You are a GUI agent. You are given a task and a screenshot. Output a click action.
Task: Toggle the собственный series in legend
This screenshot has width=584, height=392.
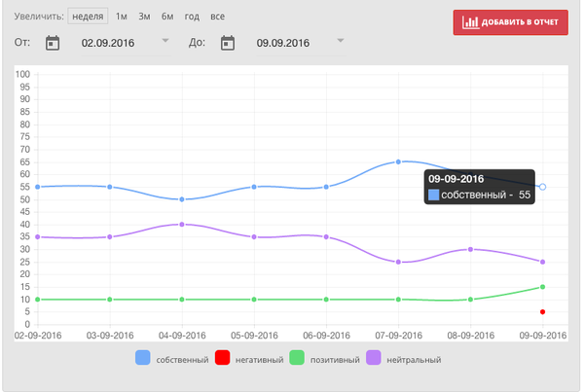pos(142,359)
